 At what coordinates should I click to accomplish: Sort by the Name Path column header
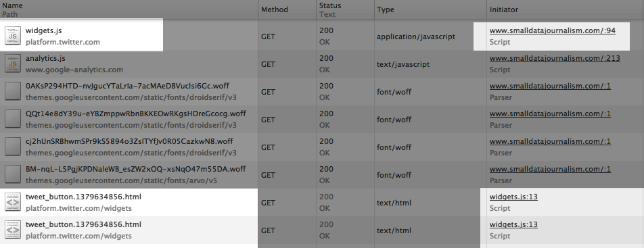click(x=129, y=9)
